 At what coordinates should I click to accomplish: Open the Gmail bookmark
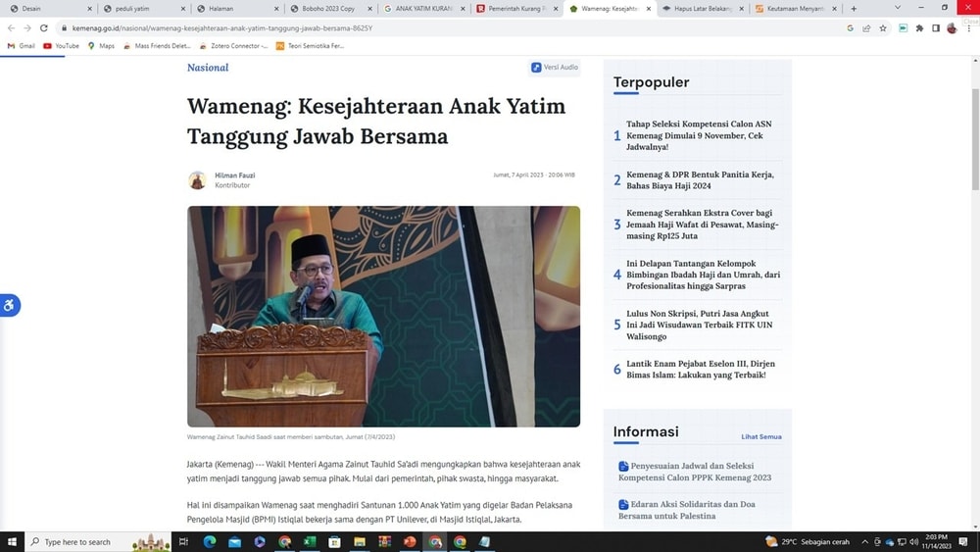coord(22,46)
